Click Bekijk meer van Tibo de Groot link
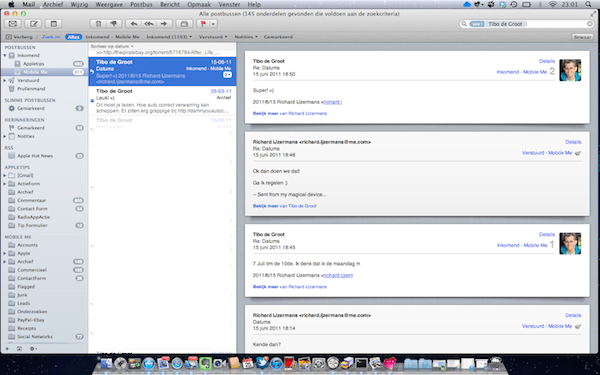This screenshot has height=375, width=600. [285, 206]
